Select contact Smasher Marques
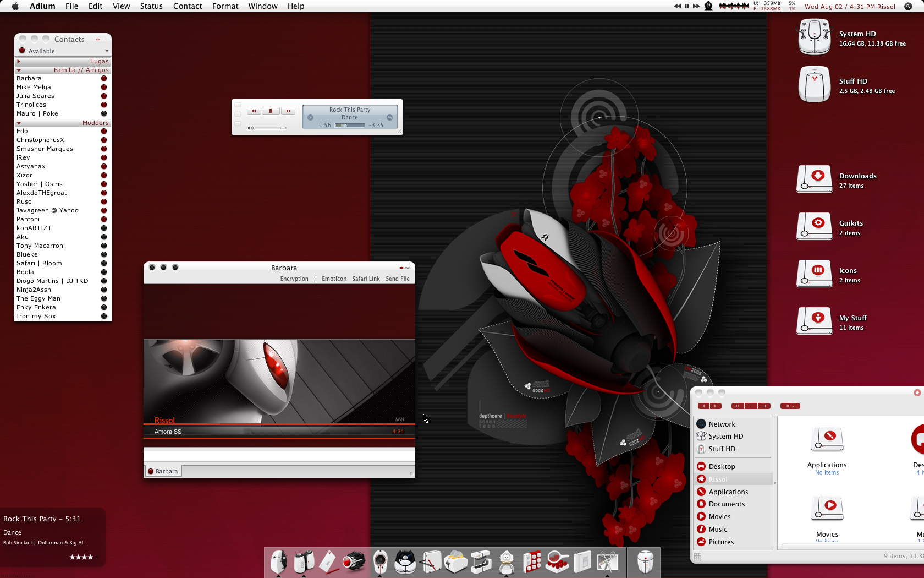 point(63,149)
